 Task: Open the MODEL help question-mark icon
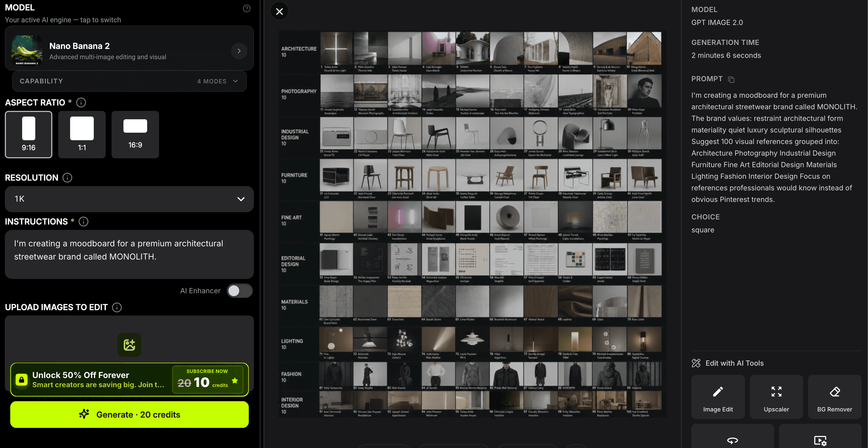[x=247, y=8]
